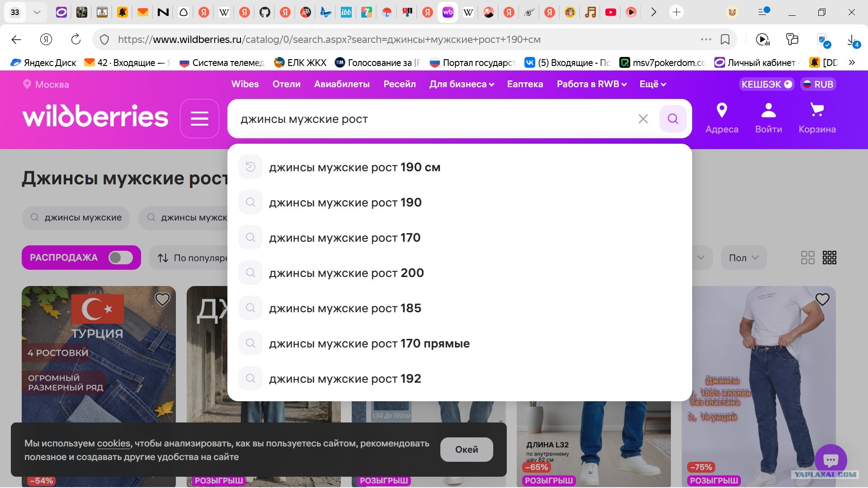Open the GitHub tab
The width and height of the screenshot is (868, 488).
point(265,12)
